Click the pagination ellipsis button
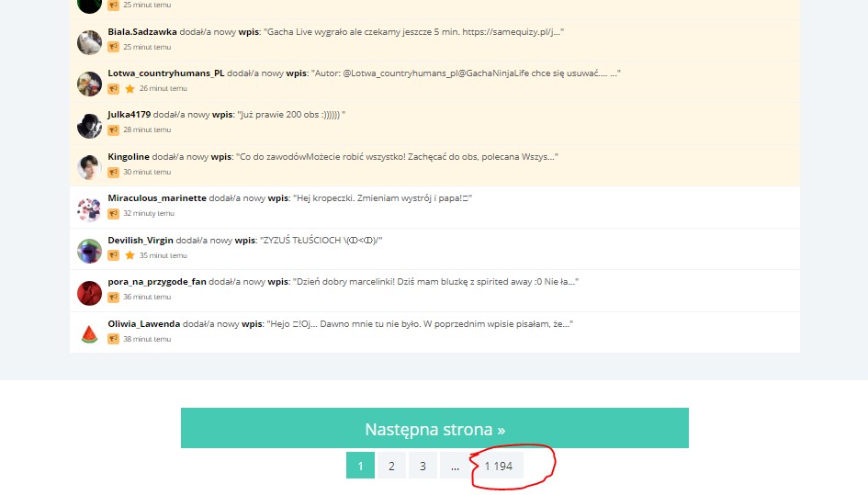Screen dimensions: 868x495 [x=454, y=466]
